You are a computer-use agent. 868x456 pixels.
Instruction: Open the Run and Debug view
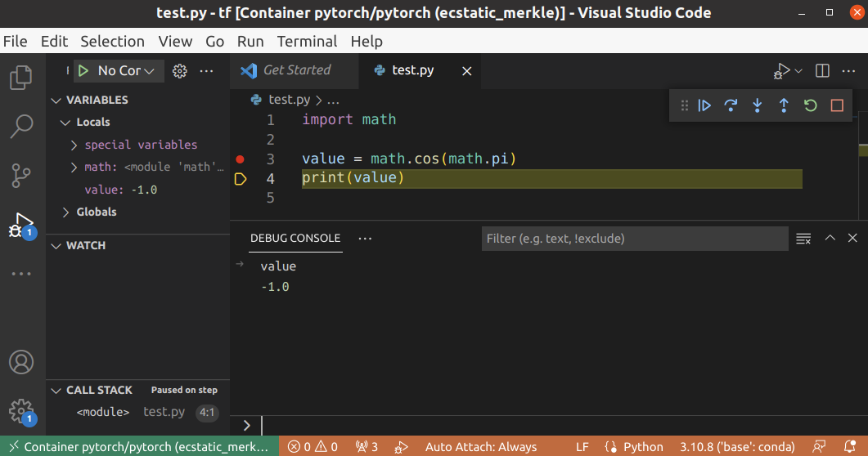click(22, 226)
